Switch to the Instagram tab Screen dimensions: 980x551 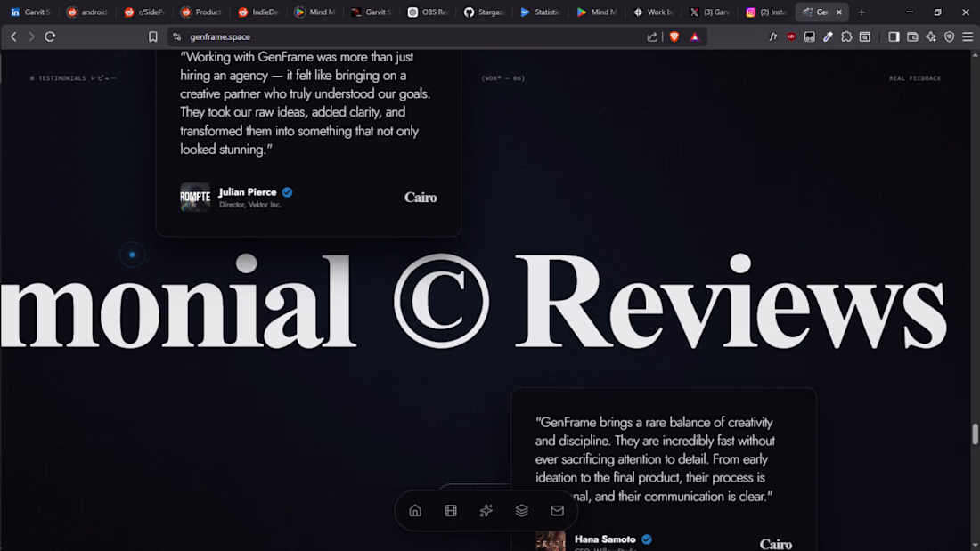click(767, 12)
